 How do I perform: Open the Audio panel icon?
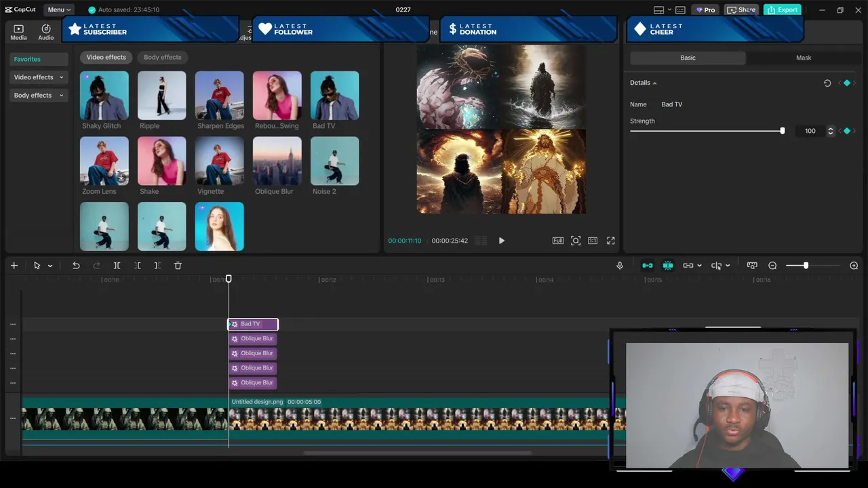tap(46, 32)
